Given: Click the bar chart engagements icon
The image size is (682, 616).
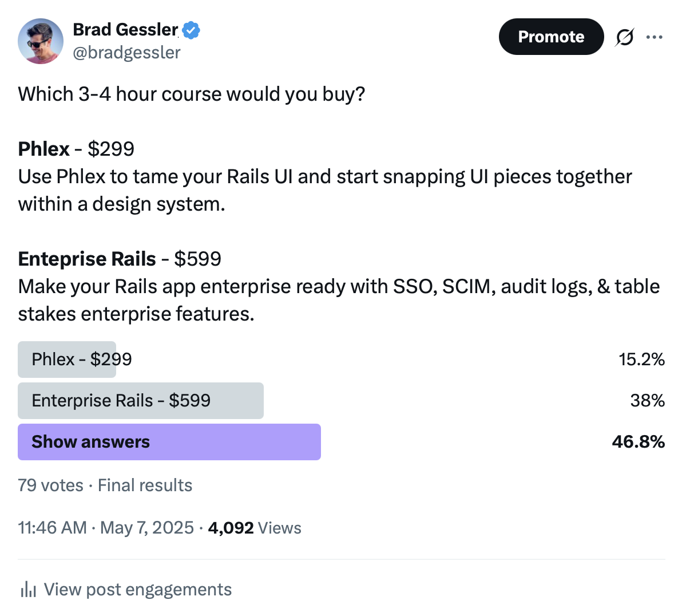Looking at the screenshot, I should pyautogui.click(x=28, y=589).
